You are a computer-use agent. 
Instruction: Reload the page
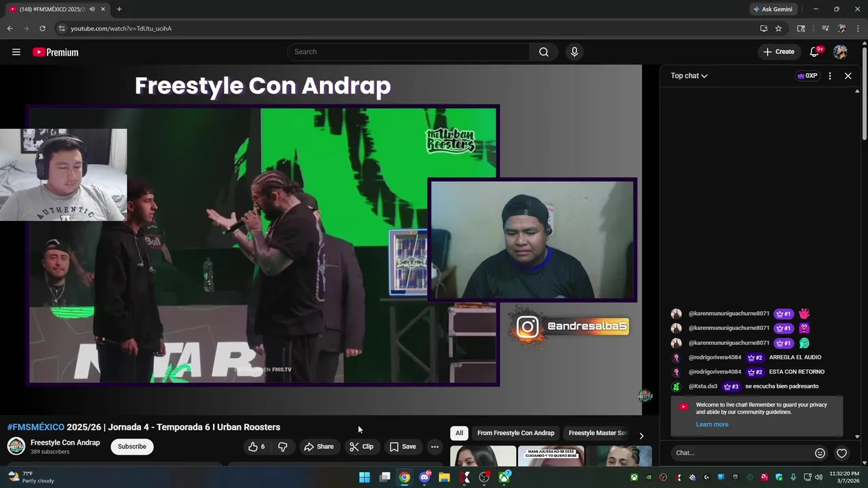42,28
